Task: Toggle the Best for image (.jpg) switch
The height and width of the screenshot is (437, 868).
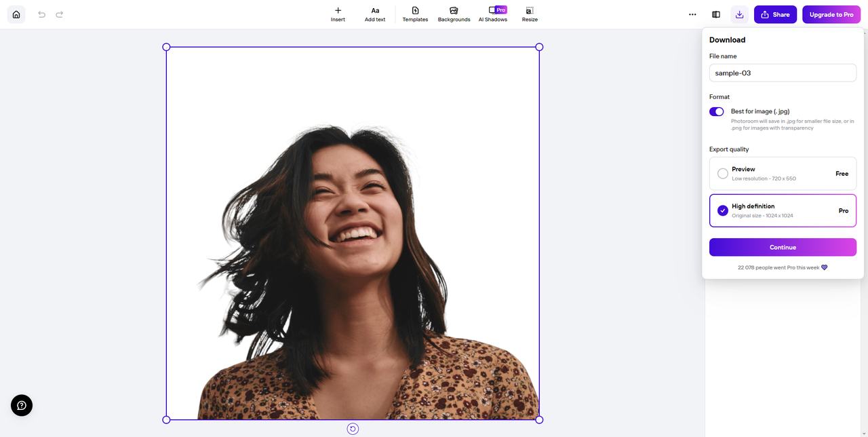Action: [x=717, y=111]
